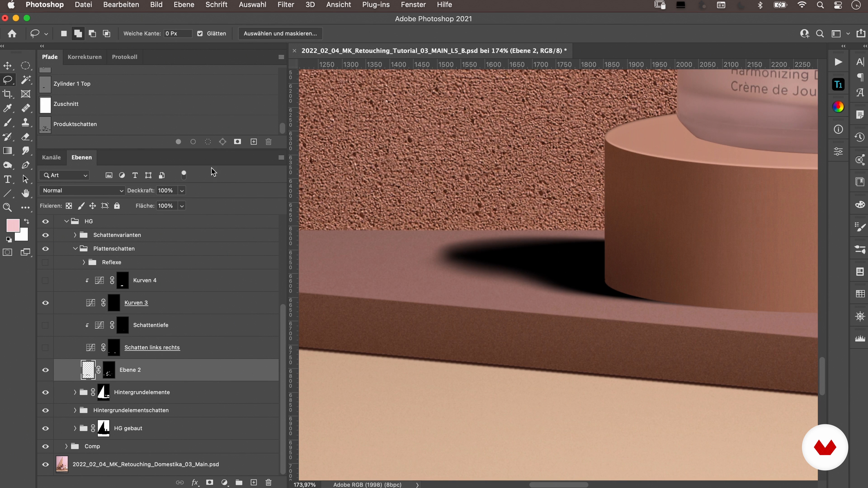The width and height of the screenshot is (868, 488).
Task: Collapse the Plattenschatten group
Action: [x=75, y=249]
